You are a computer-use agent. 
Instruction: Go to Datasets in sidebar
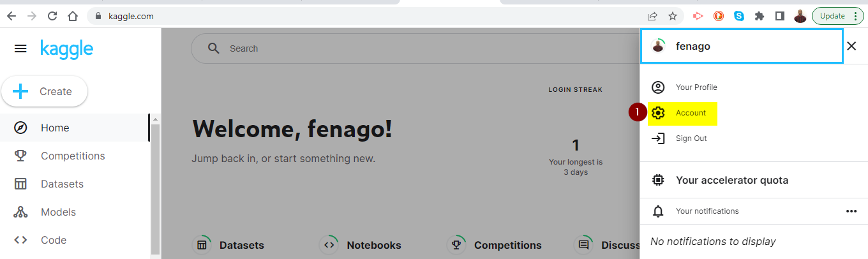tap(62, 184)
